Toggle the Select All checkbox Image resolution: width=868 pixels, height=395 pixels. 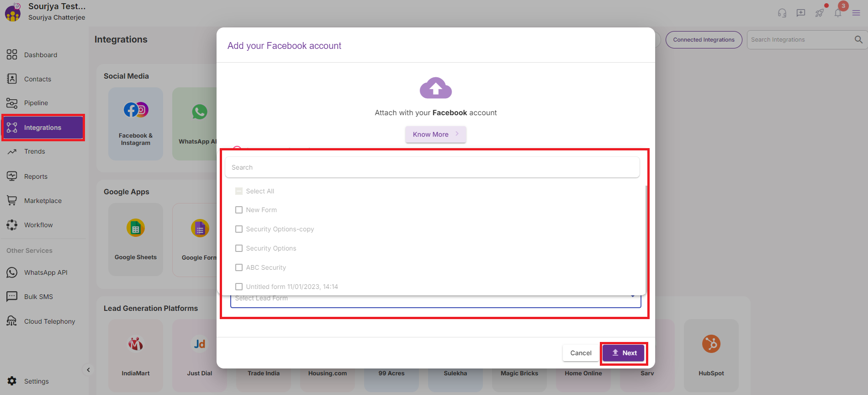tap(239, 191)
